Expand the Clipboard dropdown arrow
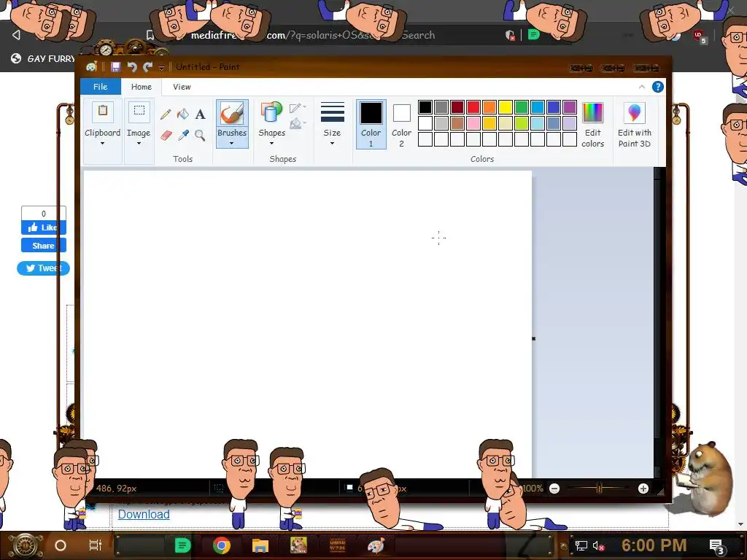The height and width of the screenshot is (560, 747). point(102,144)
